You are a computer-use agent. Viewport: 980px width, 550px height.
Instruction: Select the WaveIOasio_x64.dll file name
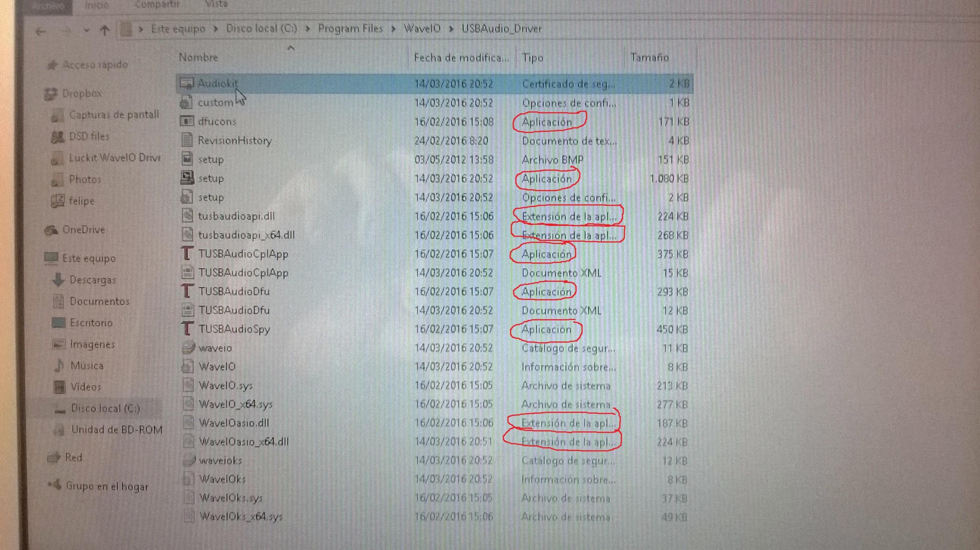[x=244, y=442]
